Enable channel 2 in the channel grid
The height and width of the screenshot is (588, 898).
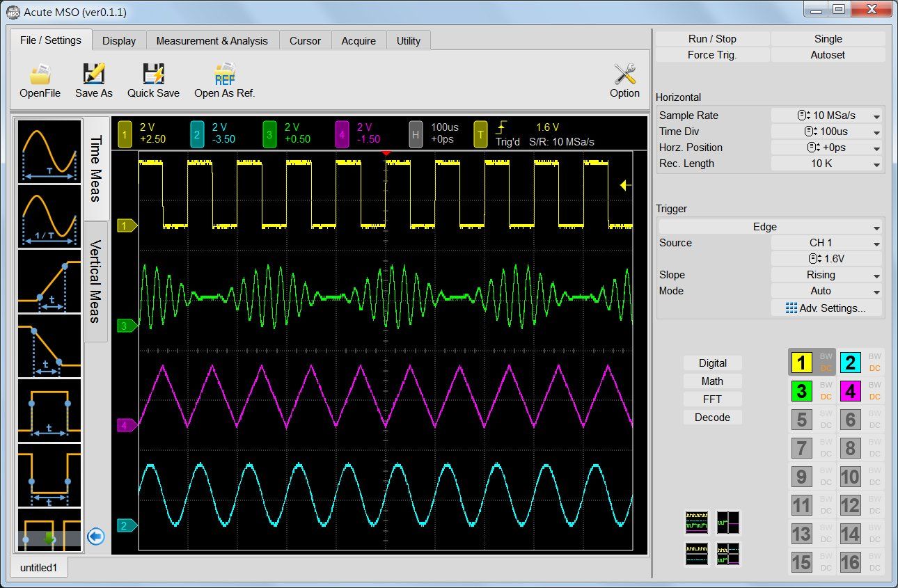pos(850,363)
